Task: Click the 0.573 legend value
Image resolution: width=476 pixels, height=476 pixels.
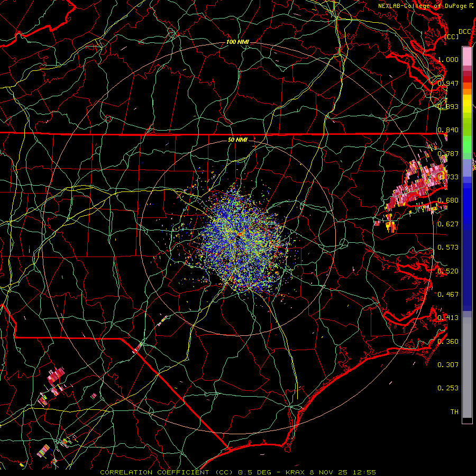Action: click(x=448, y=247)
